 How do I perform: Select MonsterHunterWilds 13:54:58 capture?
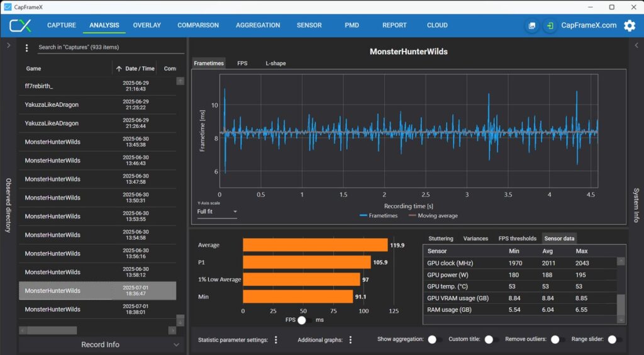point(97,235)
